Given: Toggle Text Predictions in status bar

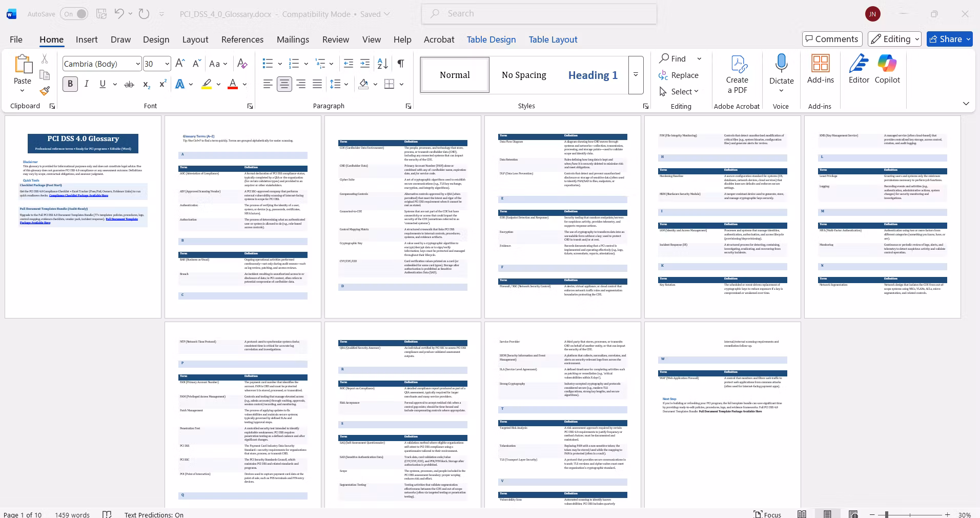Looking at the screenshot, I should coord(154,514).
